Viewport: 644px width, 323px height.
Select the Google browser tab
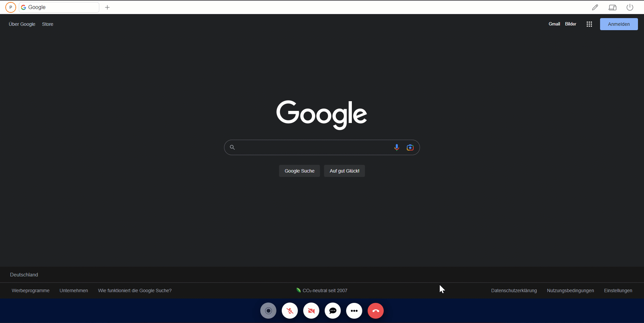[x=59, y=7]
